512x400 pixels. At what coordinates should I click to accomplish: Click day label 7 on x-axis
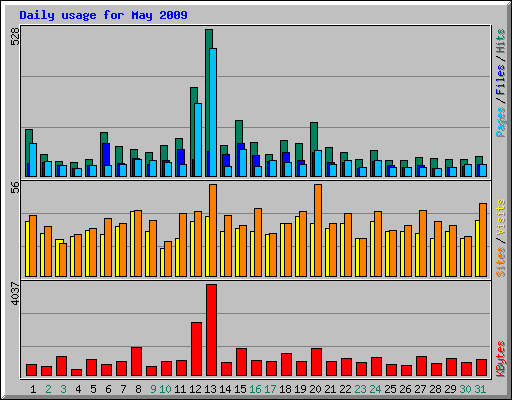click(123, 389)
